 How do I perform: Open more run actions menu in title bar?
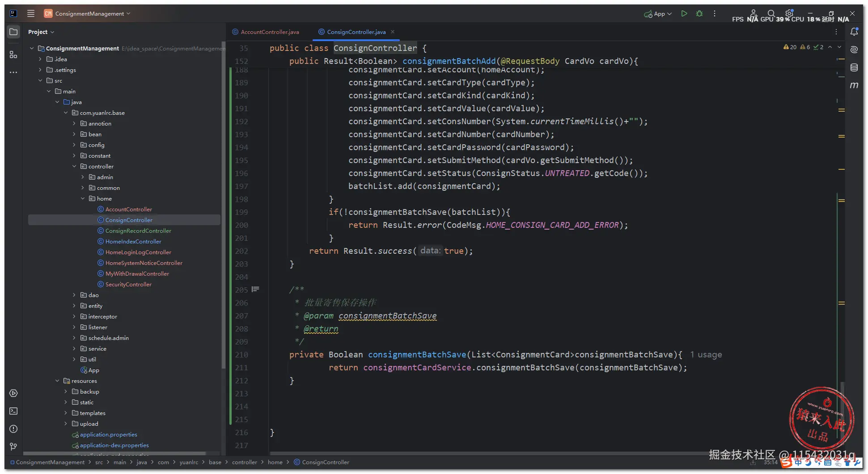click(x=715, y=13)
